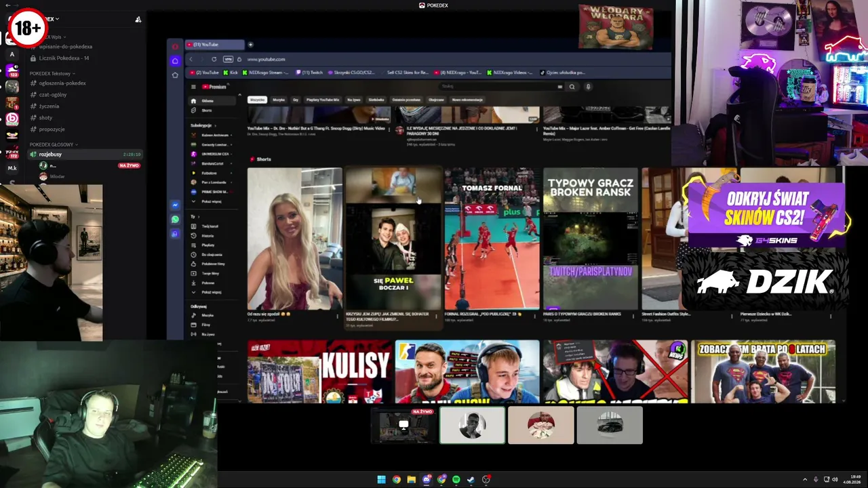Collapse the POKEDEX GŁOSOWY category

point(54,144)
